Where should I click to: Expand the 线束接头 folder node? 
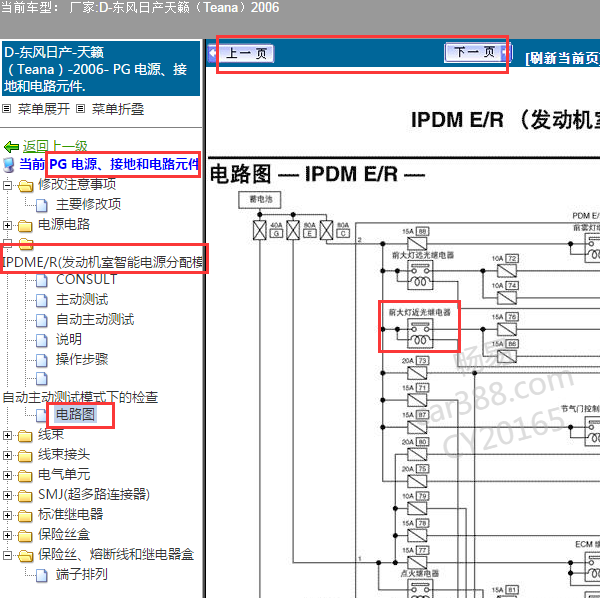[7, 456]
